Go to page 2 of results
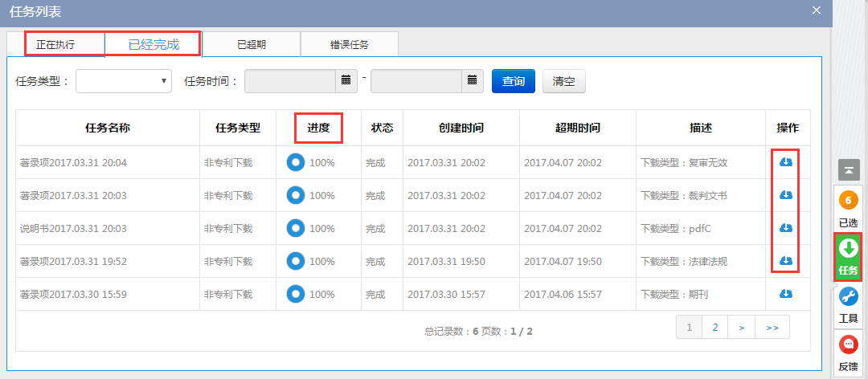This screenshot has width=868, height=379. 714,327
